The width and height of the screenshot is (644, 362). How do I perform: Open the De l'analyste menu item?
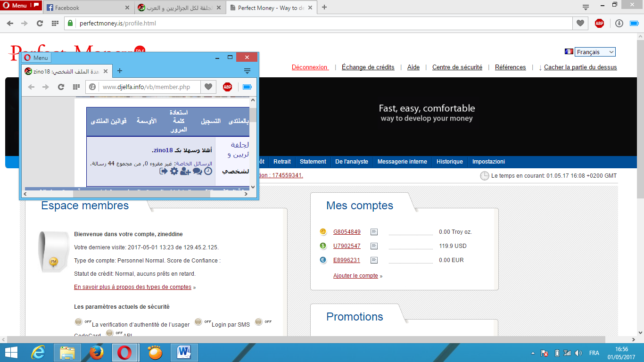tap(352, 162)
